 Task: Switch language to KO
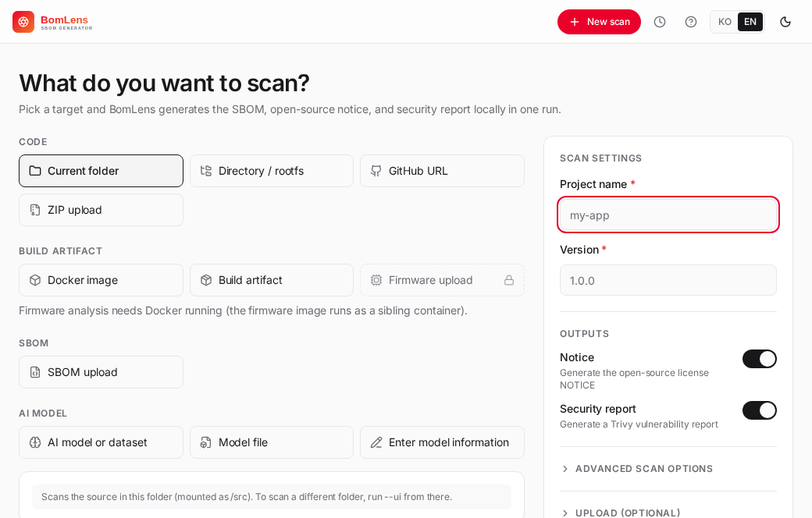725,22
